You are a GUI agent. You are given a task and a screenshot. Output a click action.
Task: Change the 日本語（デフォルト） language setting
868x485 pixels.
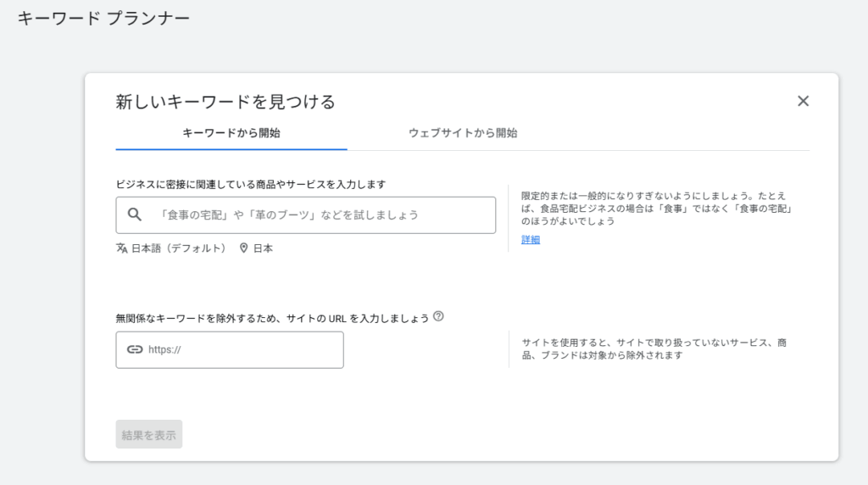click(178, 248)
